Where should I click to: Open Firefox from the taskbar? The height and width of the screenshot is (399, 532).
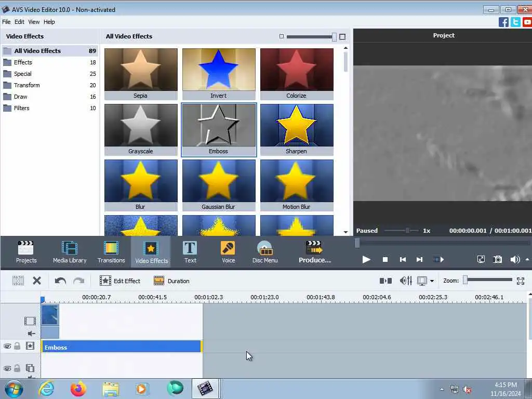tap(78, 389)
